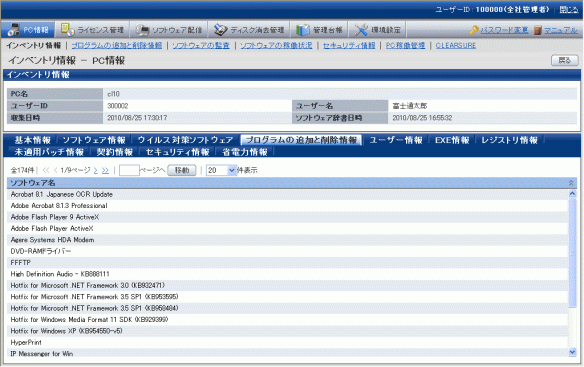Click the page number input field
The height and width of the screenshot is (367, 584).
click(x=129, y=170)
